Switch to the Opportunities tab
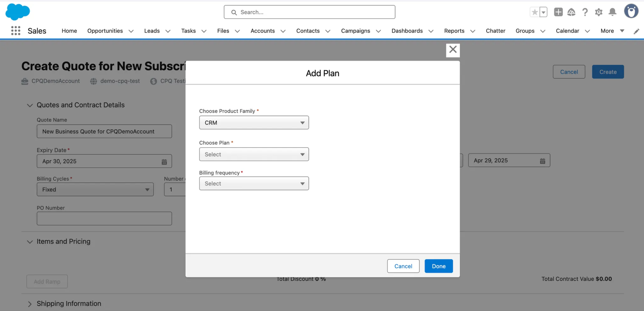Image resolution: width=644 pixels, height=311 pixels. pos(105,31)
